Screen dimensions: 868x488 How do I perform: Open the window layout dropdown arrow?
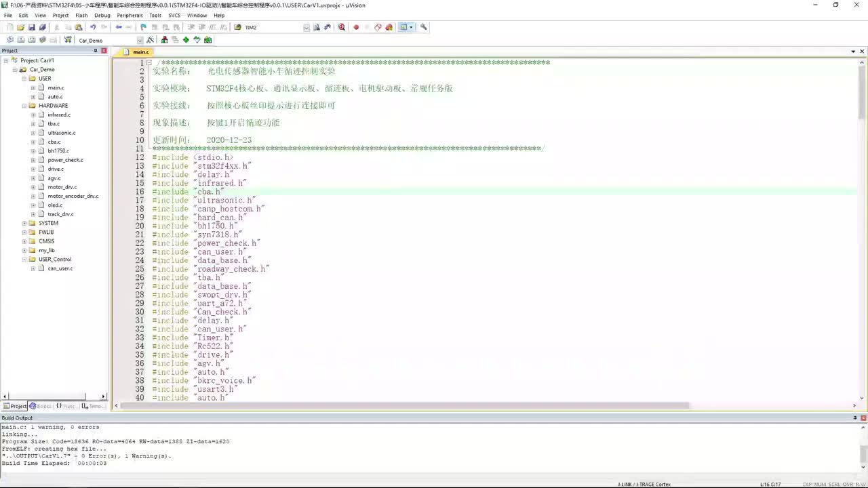click(x=411, y=27)
